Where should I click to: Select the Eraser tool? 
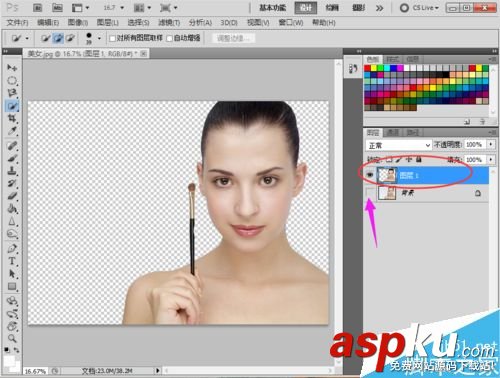tap(12, 196)
